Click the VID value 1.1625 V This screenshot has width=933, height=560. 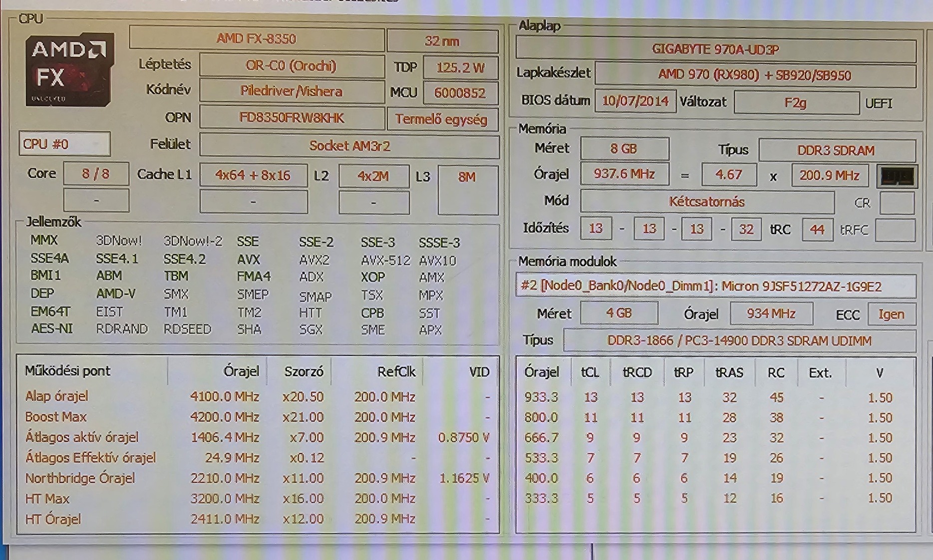pyautogui.click(x=464, y=478)
